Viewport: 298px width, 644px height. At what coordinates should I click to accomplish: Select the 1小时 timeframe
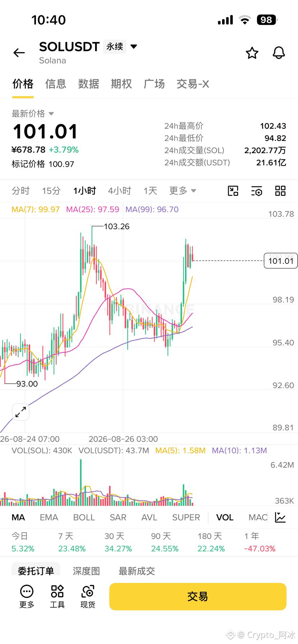click(x=85, y=191)
